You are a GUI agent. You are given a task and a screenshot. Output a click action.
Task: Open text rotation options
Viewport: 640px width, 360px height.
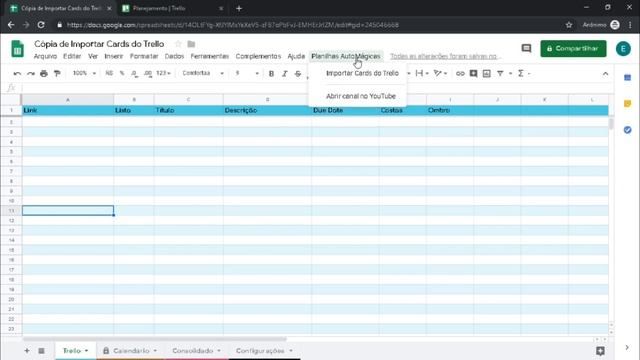[x=440, y=73]
